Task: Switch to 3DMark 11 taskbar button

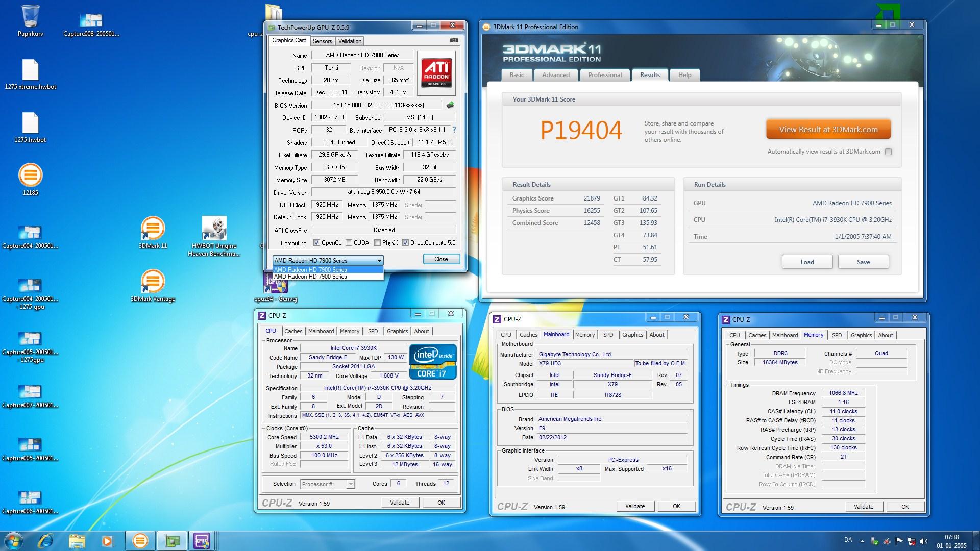Action: click(140, 540)
